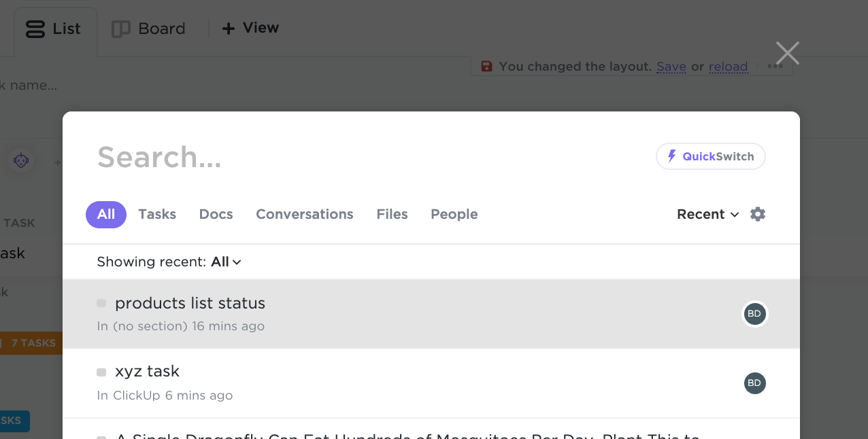The height and width of the screenshot is (439, 868).
Task: Click BD avatar on products list status
Action: [754, 314]
